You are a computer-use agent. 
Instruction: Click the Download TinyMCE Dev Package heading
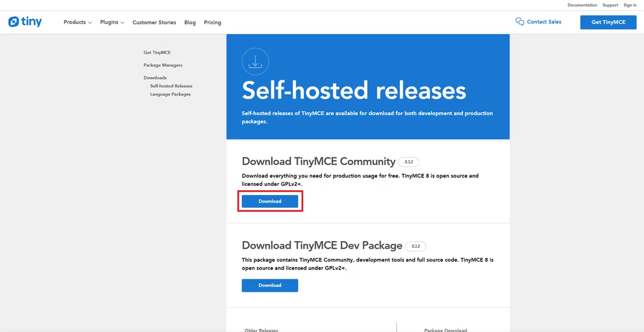322,246
